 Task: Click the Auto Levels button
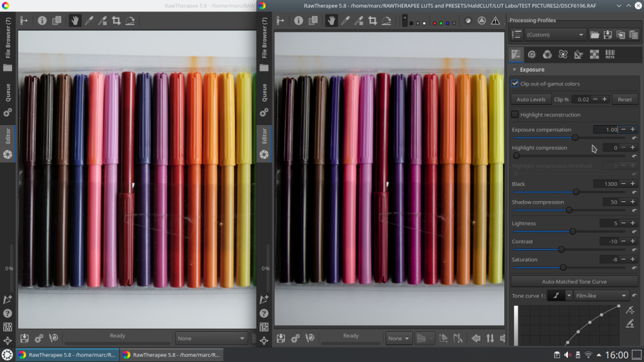click(x=531, y=99)
